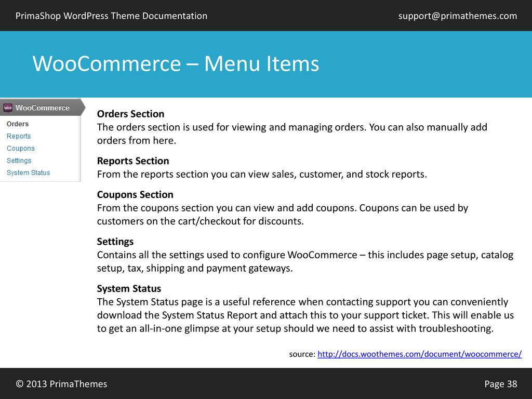Click the Orders Section heading
Viewport: 532px width, 399px height.
130,114
